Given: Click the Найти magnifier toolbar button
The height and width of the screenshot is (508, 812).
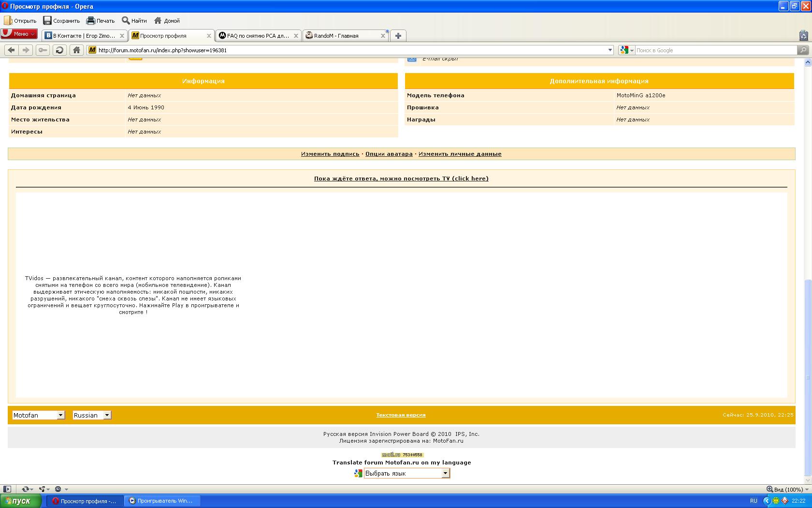Looking at the screenshot, I should click(x=134, y=20).
